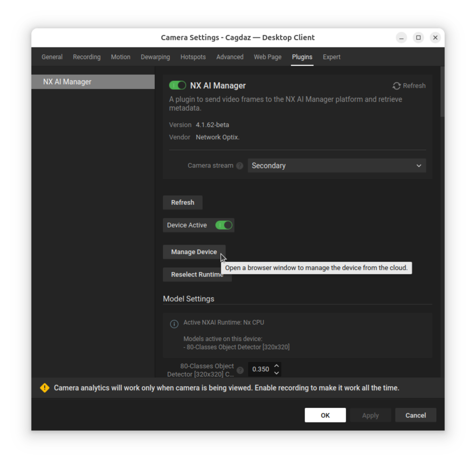This screenshot has height=465, width=476.
Task: Click the Model Settings section heading
Action: point(189,299)
